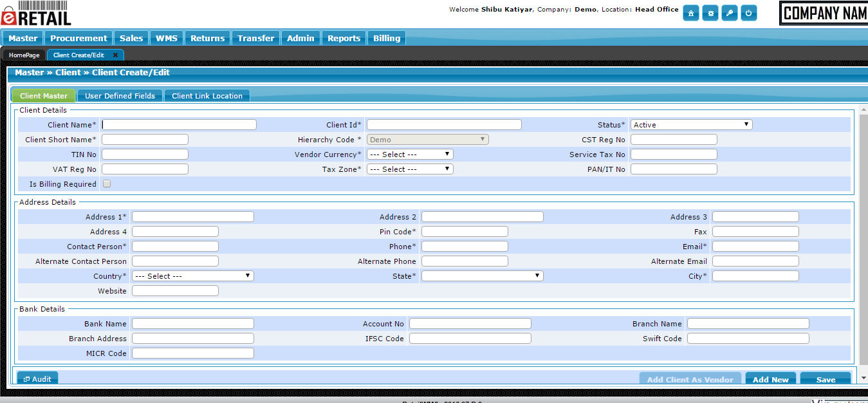
Task: Switch to the HomePage tab
Action: click(x=24, y=55)
